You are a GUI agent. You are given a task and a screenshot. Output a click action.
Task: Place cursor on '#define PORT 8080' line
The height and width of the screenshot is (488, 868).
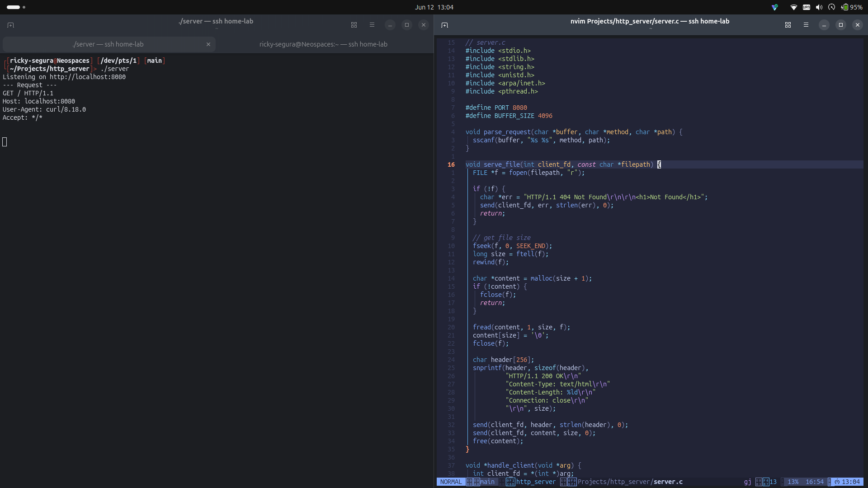(496, 108)
